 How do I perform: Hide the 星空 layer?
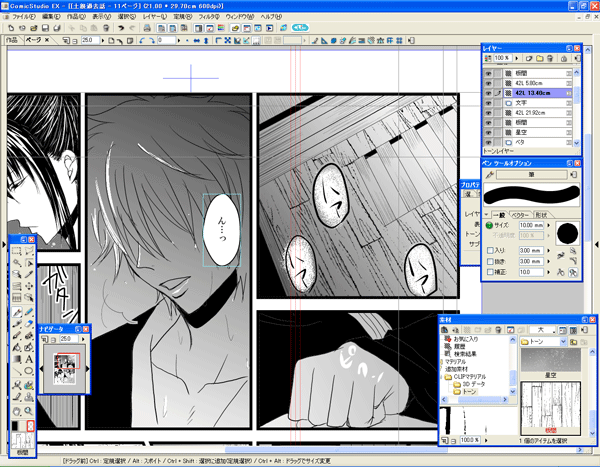[x=488, y=133]
